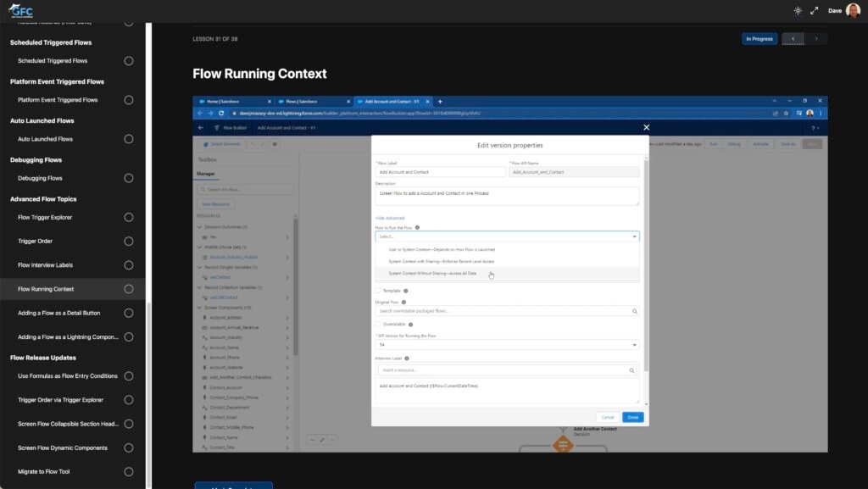Screen dimensions: 868x489
Task: Click the course sidebar scrollbar
Action: (x=148, y=396)
